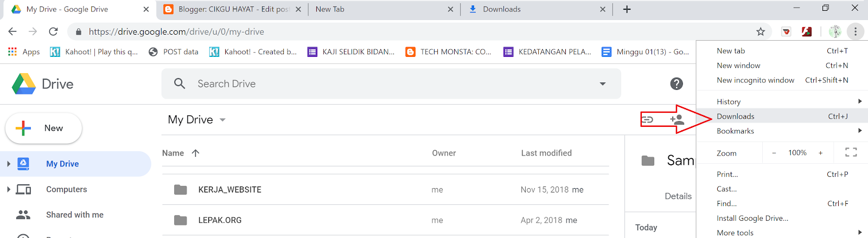Open Shared with me
The height and width of the screenshot is (238, 868).
coord(74,215)
